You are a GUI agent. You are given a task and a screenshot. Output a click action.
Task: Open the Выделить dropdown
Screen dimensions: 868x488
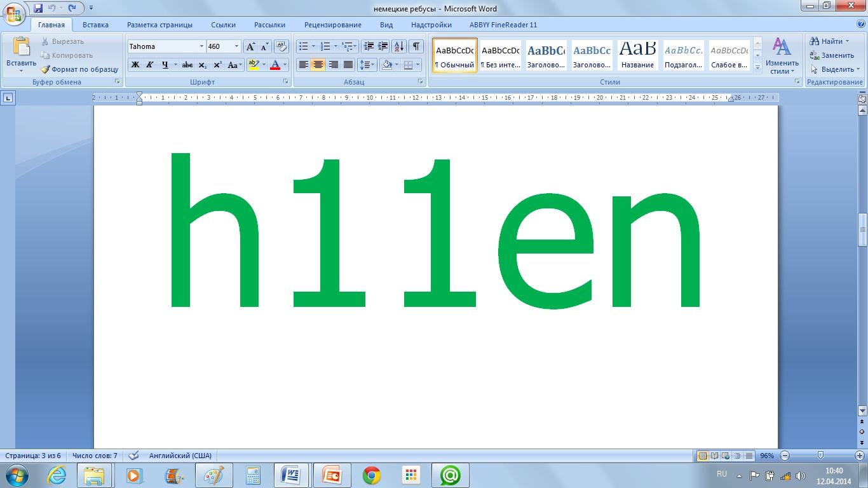[835, 69]
